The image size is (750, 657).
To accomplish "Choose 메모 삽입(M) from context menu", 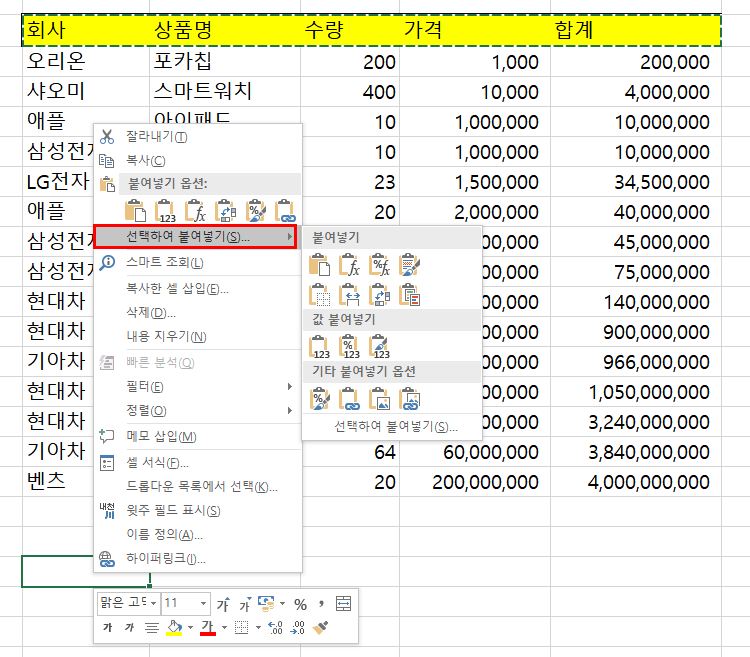I will 198,437.
